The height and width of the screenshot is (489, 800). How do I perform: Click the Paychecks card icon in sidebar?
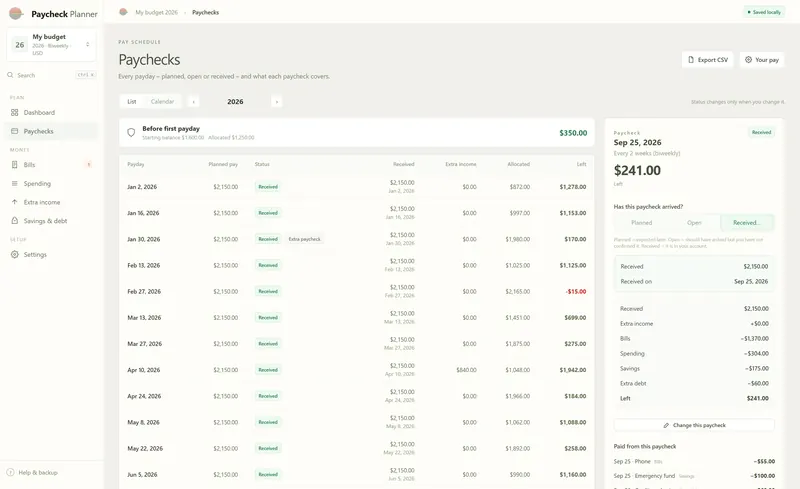point(14,131)
